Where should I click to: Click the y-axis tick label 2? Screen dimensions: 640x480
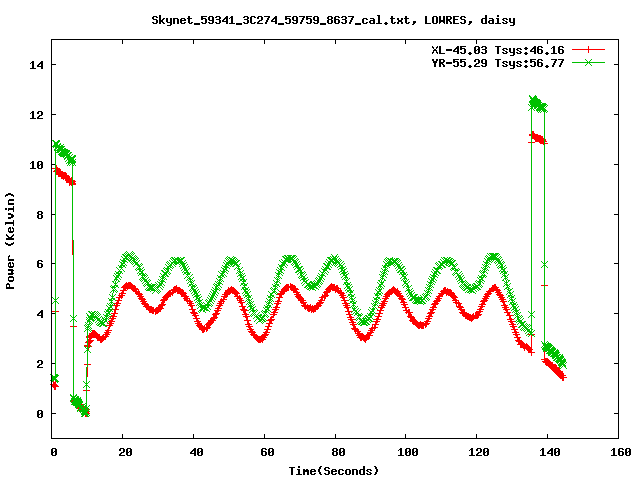[x=40, y=364]
